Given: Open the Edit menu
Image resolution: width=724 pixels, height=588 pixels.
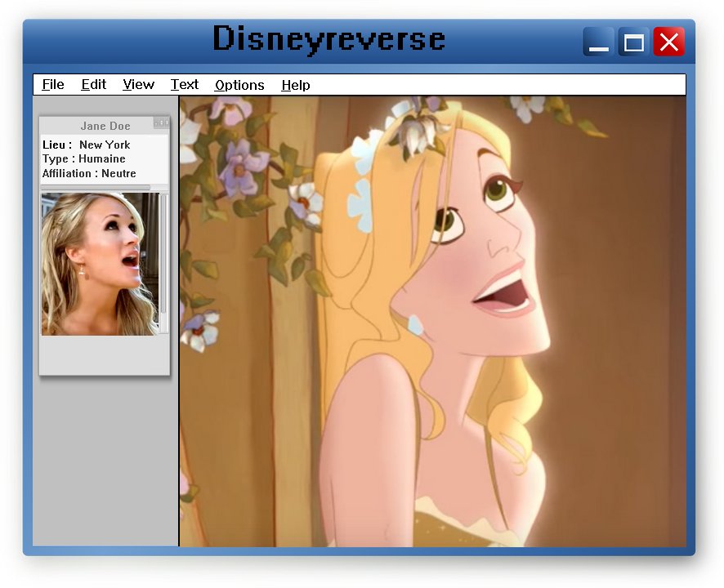Looking at the screenshot, I should 94,85.
